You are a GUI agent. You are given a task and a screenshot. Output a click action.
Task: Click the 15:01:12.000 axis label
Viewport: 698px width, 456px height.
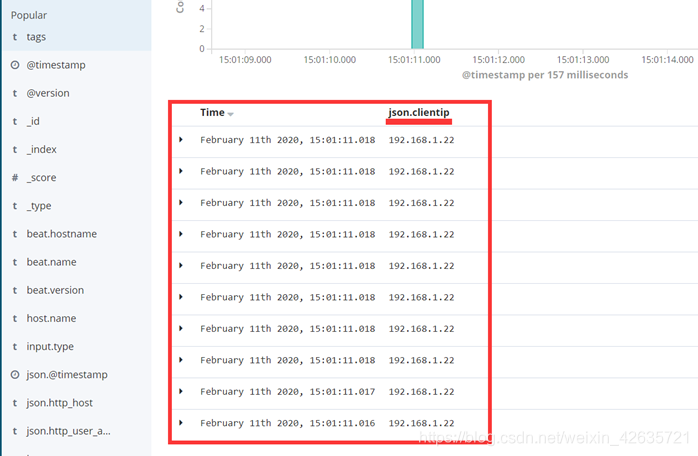tap(499, 60)
